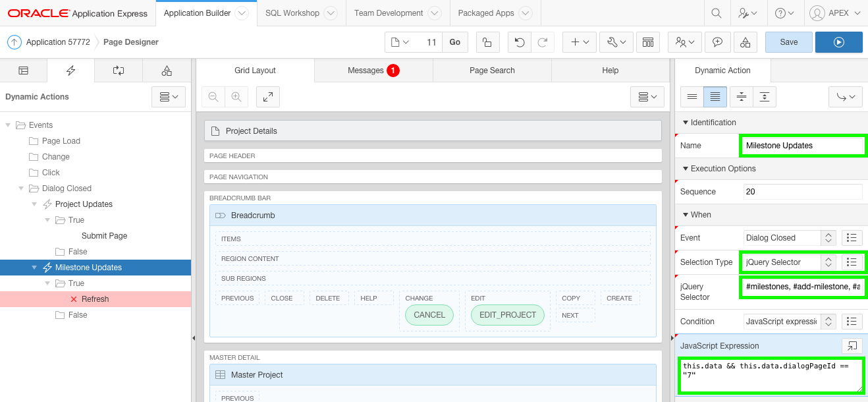Click the Go button
This screenshot has width=868, height=402.
click(x=455, y=42)
